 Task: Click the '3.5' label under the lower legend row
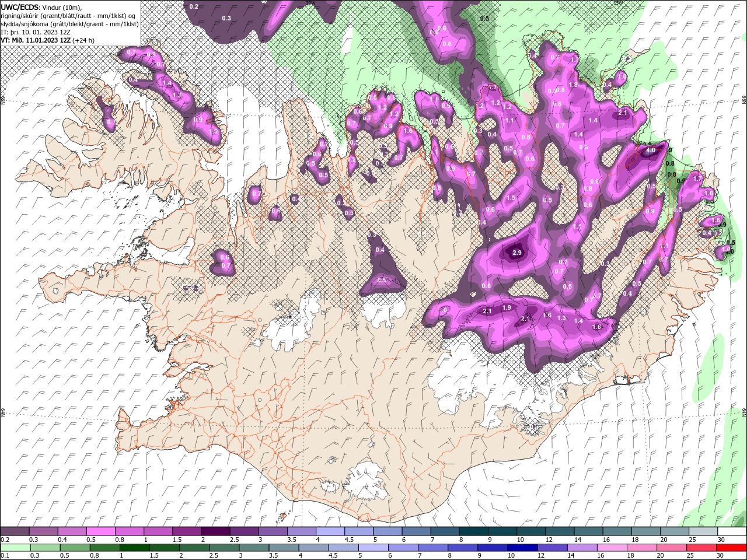[274, 556]
